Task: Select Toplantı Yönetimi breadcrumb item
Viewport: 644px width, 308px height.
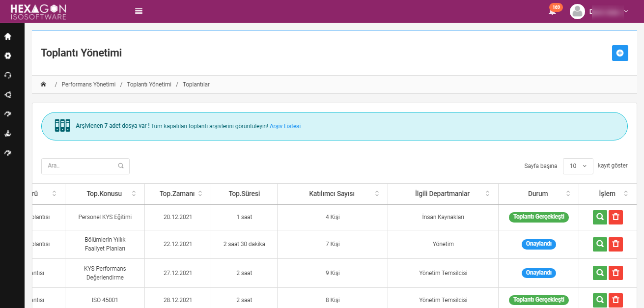Action: tap(149, 84)
